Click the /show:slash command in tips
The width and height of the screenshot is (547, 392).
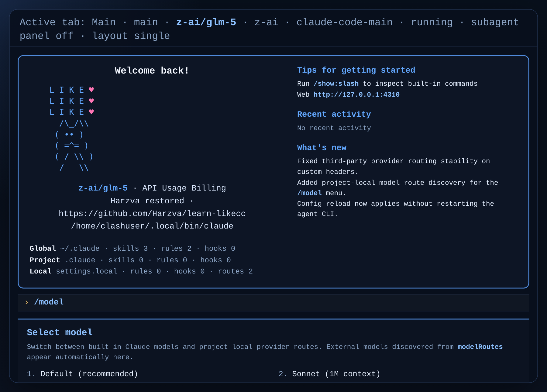pos(336,84)
